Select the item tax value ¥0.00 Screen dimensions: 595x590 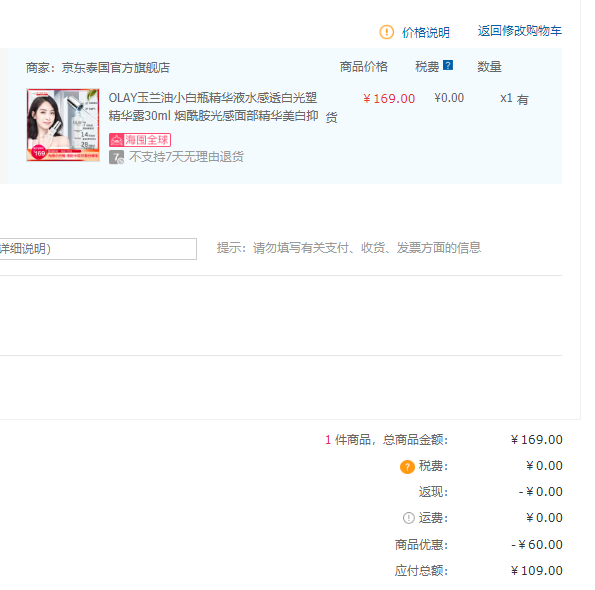(449, 98)
